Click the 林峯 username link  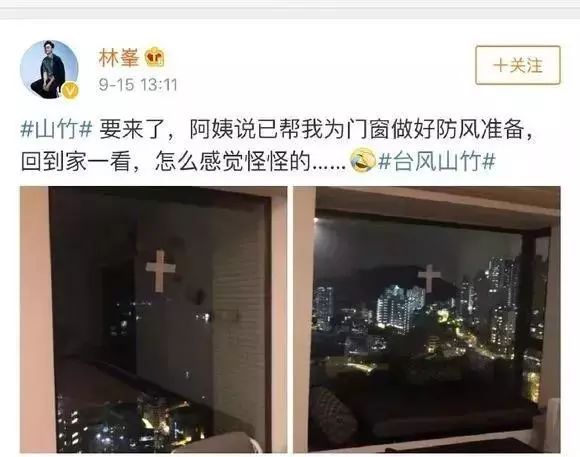click(x=118, y=58)
